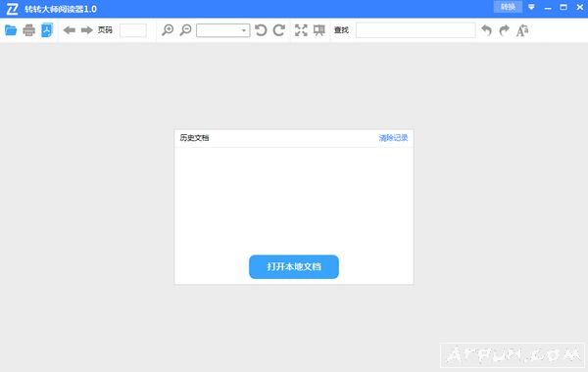Maximize the reader window
The image size is (588, 372).
563,7
